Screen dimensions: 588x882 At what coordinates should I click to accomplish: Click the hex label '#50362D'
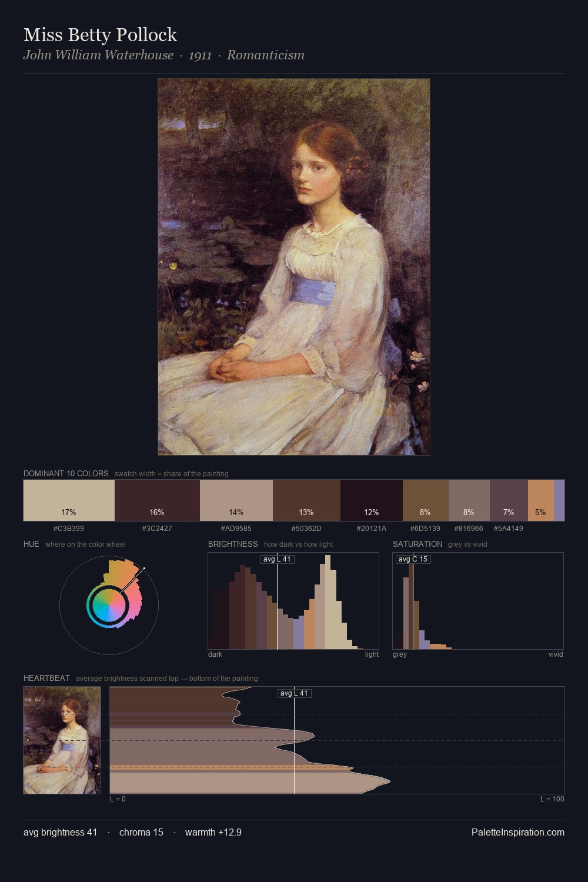pos(306,528)
